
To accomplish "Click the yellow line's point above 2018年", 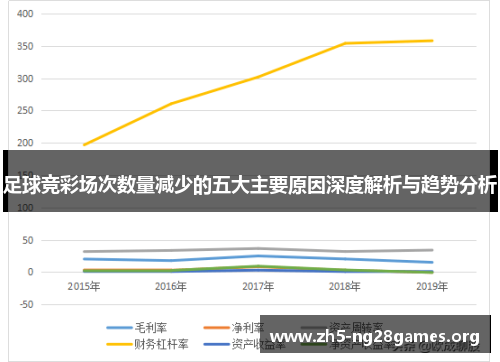I will click(345, 43).
